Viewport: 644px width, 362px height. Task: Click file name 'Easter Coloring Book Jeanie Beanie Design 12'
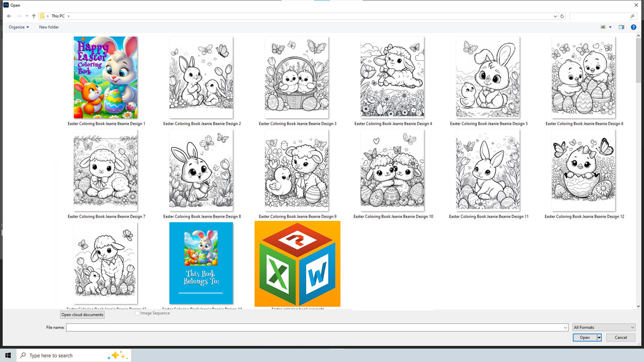point(584,216)
